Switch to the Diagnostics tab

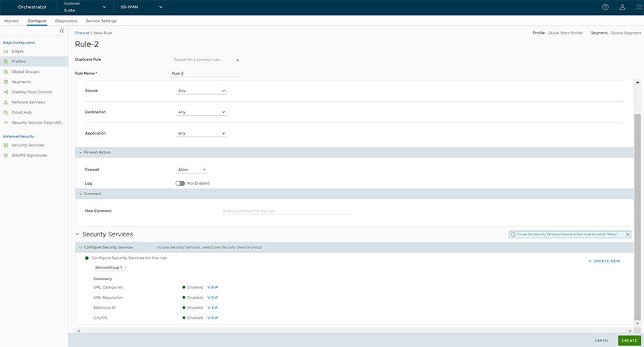[x=66, y=21]
